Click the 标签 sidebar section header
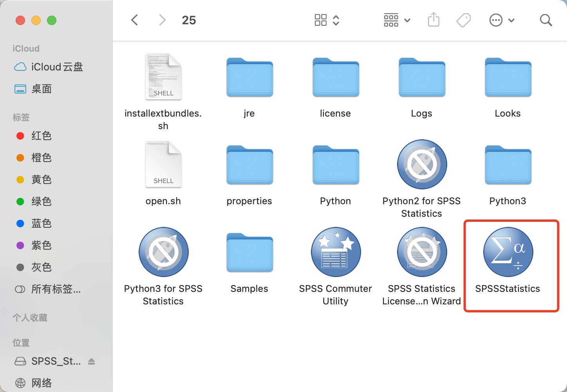567x392 pixels. [21, 117]
